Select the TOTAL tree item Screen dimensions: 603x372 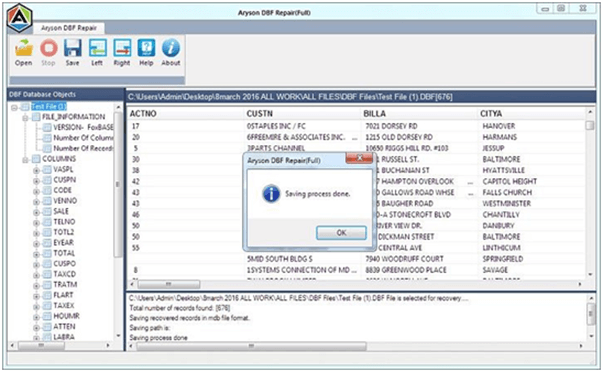(64, 253)
